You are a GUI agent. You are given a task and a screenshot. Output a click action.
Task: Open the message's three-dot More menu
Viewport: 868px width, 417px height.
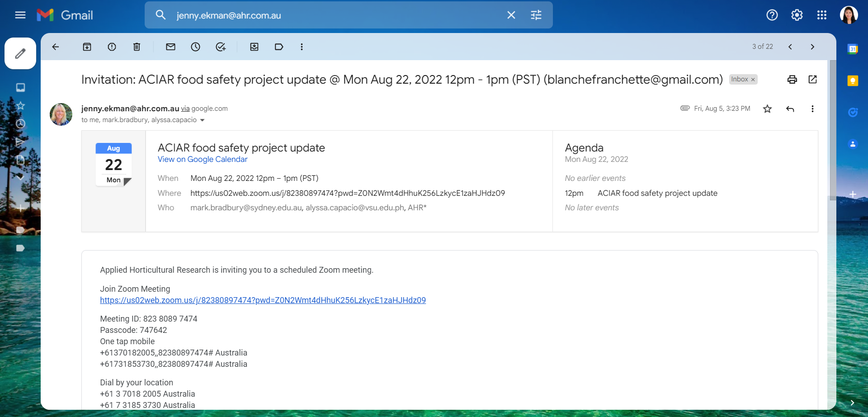coord(812,109)
